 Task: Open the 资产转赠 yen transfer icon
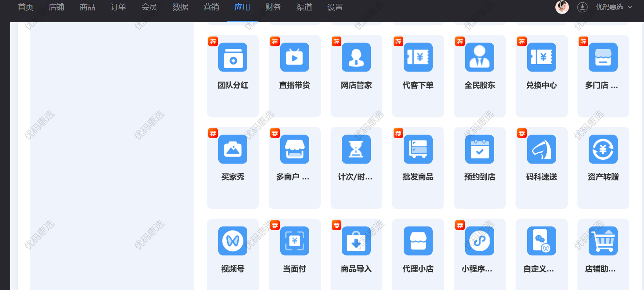click(x=603, y=149)
